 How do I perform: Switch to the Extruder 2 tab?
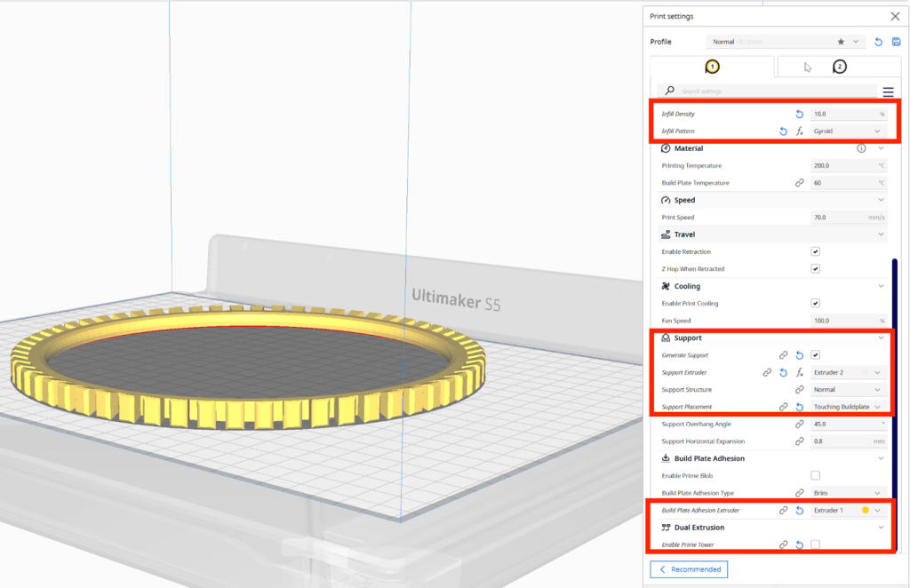tap(839, 67)
